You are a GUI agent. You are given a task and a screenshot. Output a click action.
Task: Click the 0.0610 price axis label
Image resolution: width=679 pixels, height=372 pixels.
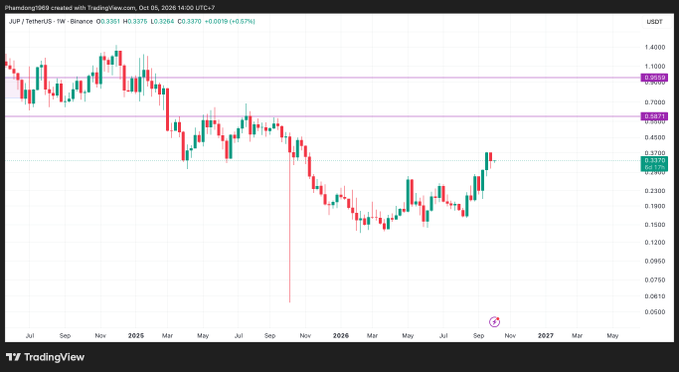[655, 296]
